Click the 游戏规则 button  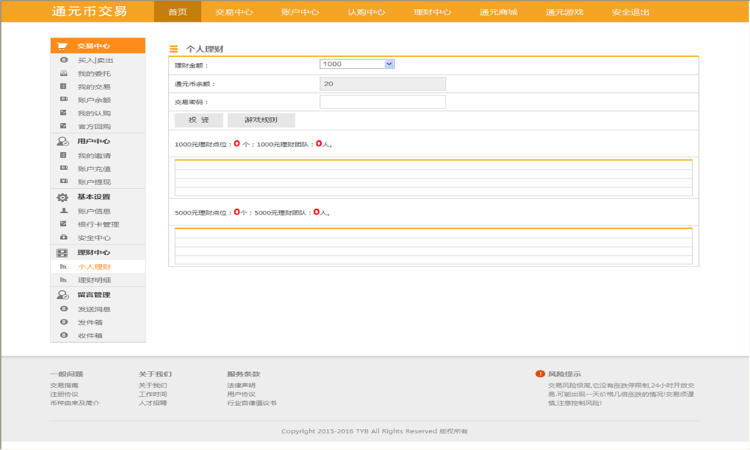click(x=261, y=120)
